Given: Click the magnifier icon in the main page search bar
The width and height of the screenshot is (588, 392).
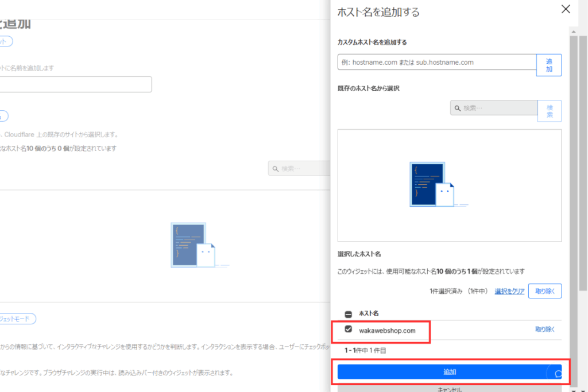Looking at the screenshot, I should tap(275, 168).
